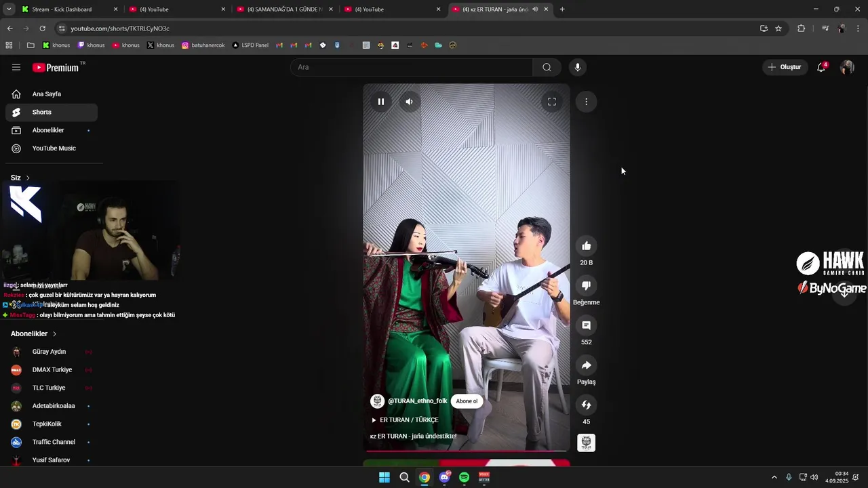868x488 pixels.
Task: Switch to Stream - Kick Dashboard tab
Action: coord(68,9)
